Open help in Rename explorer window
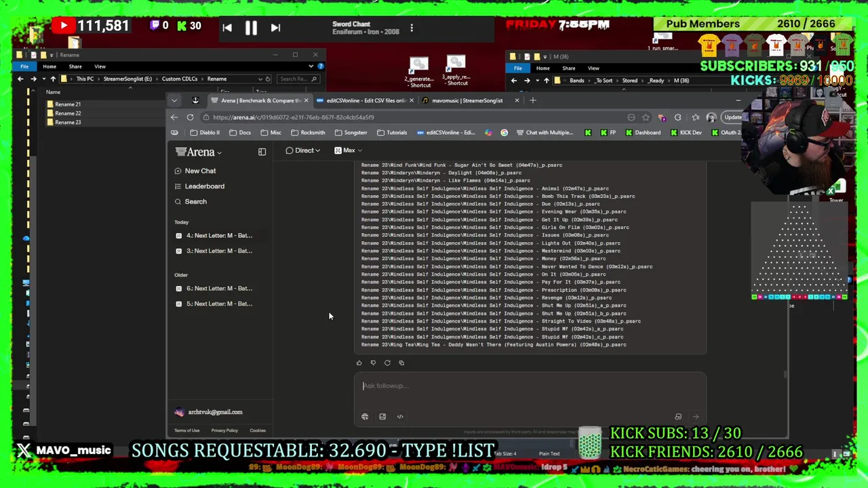 pyautogui.click(x=321, y=66)
